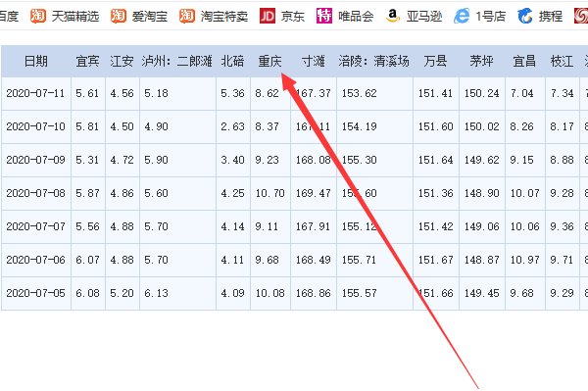Click the 1号店 bookmark icon
The height and width of the screenshot is (391, 588).
(x=462, y=16)
